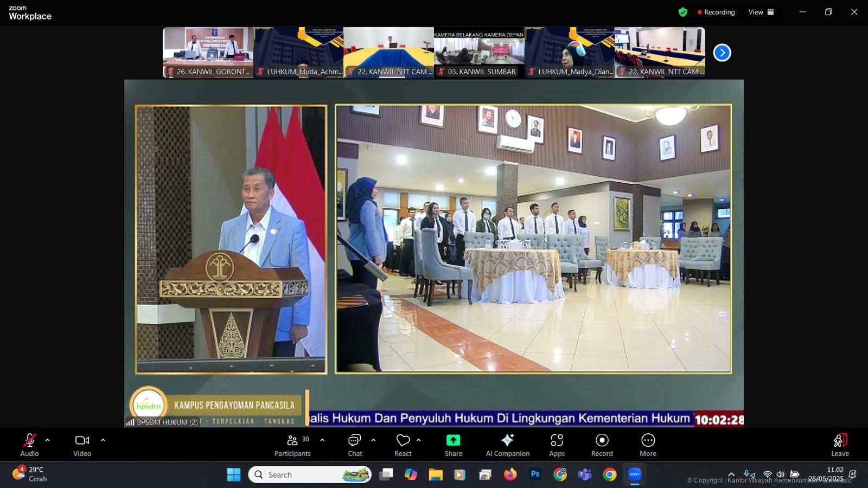Open the More options menu
This screenshot has width=868, height=488.
tap(648, 445)
